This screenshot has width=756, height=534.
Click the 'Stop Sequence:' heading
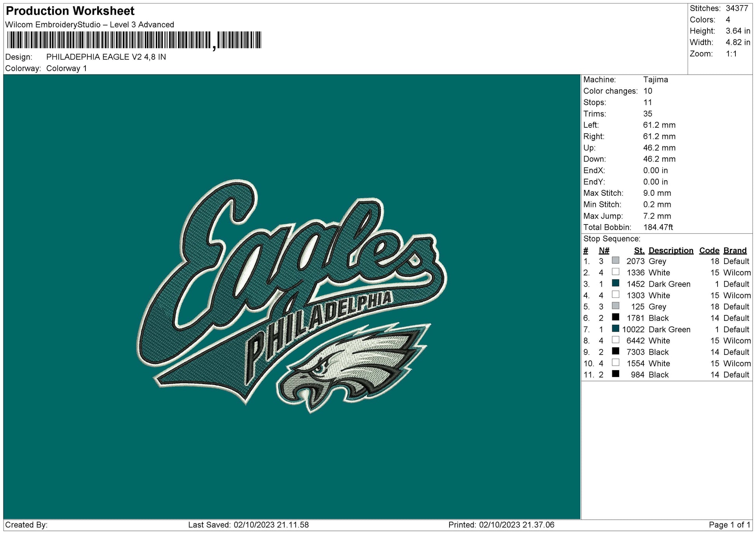tap(611, 239)
